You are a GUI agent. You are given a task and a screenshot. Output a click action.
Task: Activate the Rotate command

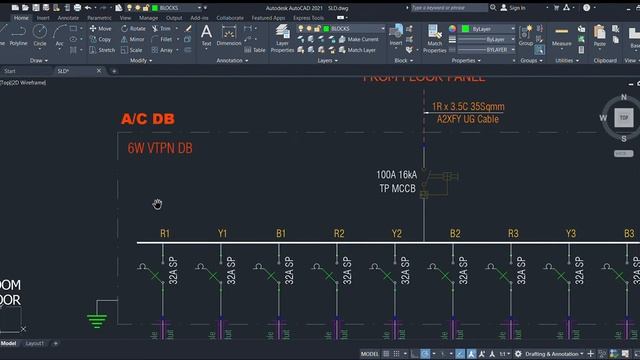(x=133, y=29)
